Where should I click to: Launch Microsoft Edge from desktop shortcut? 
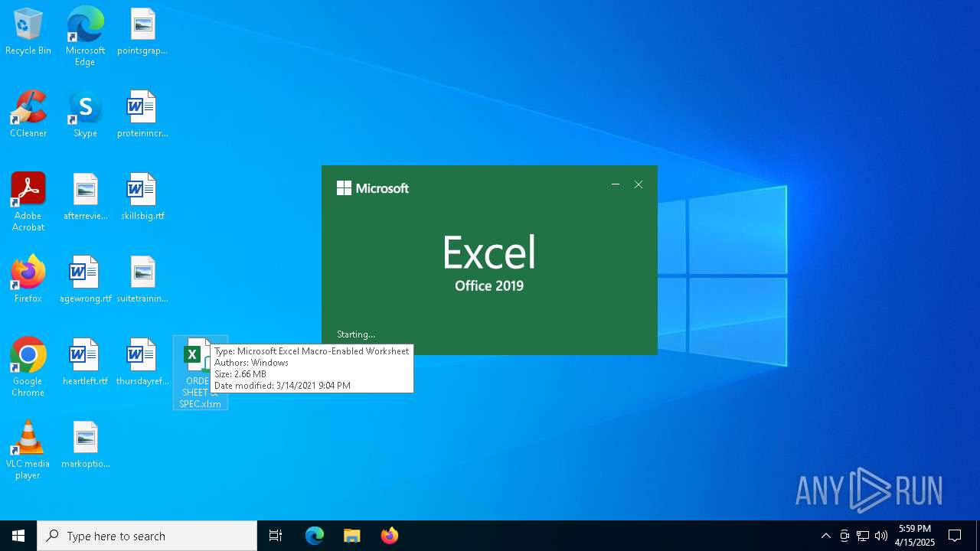(x=85, y=37)
